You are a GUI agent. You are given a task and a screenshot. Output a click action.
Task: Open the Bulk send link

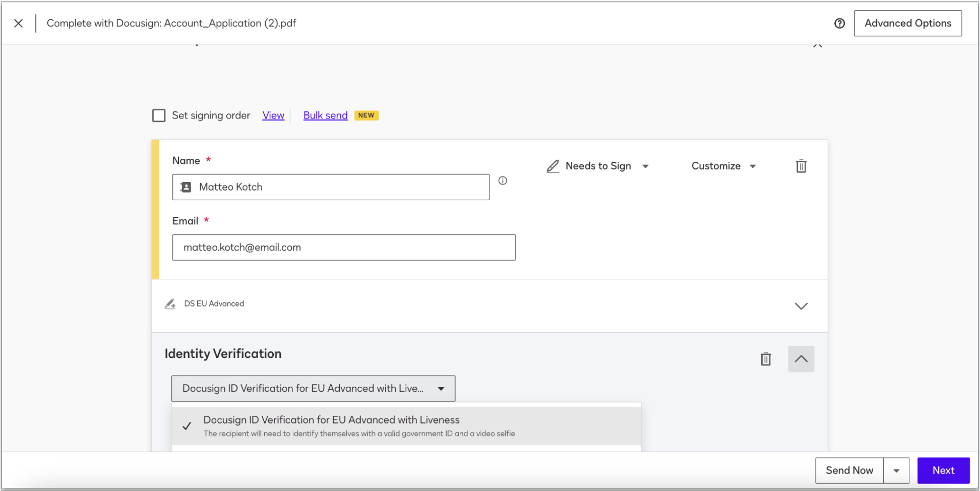click(326, 115)
